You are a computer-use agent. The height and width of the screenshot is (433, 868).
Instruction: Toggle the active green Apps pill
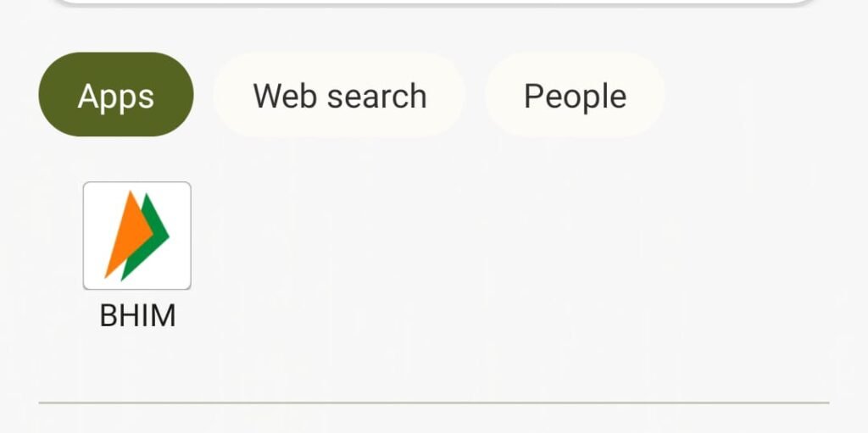(x=115, y=95)
